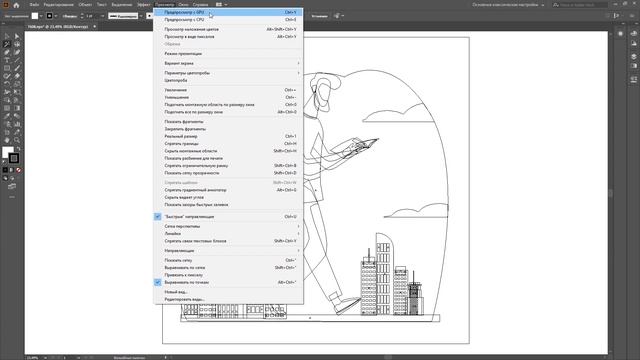
Task: Open the Справка menu
Action: [200, 5]
